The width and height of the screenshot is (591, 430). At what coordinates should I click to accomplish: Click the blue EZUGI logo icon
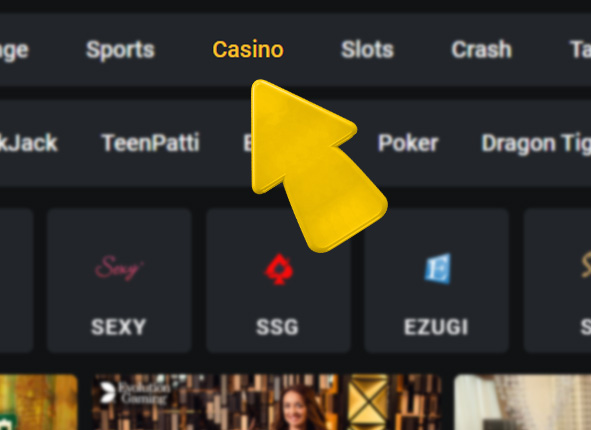(438, 268)
